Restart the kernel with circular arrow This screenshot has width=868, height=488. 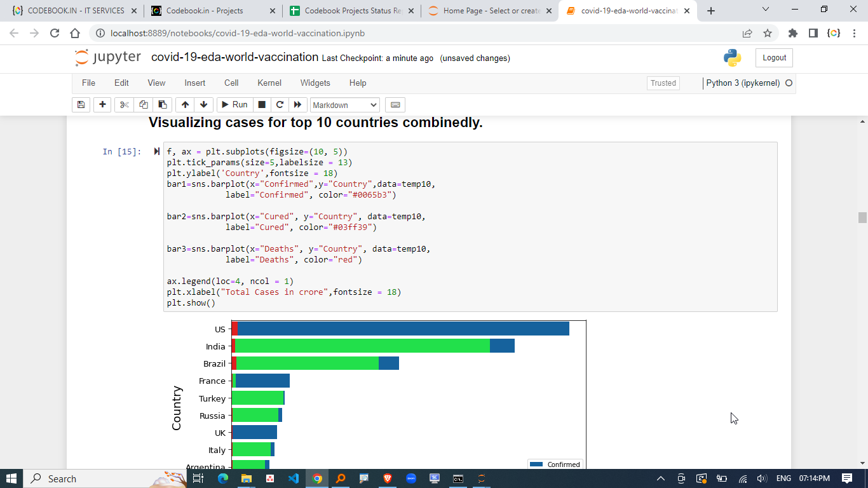pos(279,105)
